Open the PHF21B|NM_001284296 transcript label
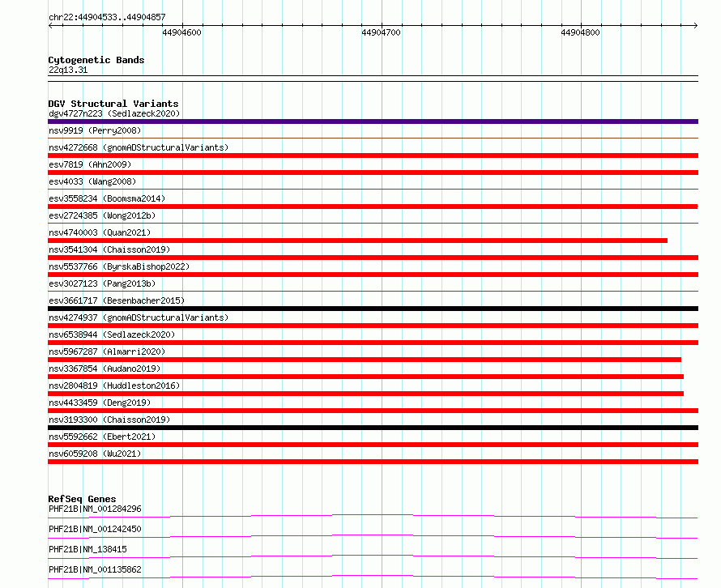The height and width of the screenshot is (588, 721). coord(95,509)
